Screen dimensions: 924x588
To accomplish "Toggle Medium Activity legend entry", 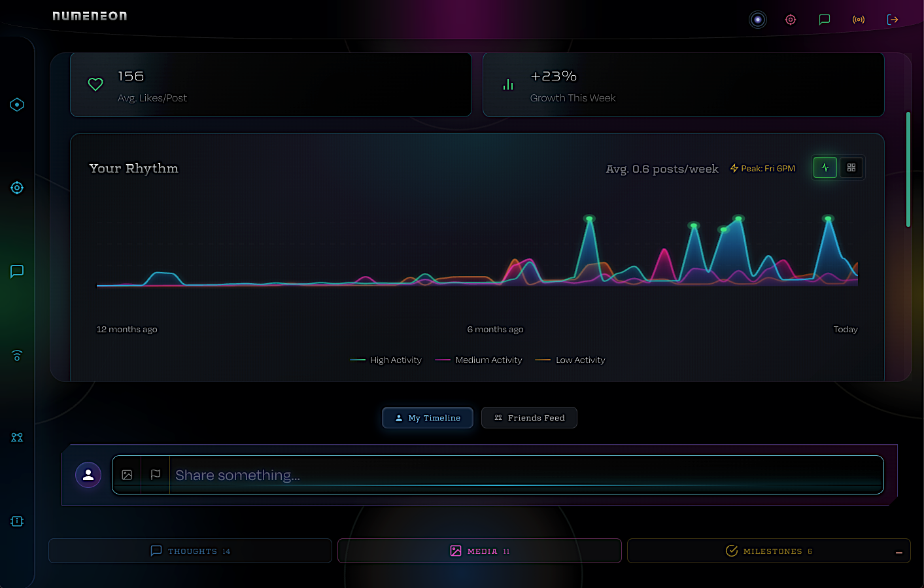I will [x=479, y=360].
